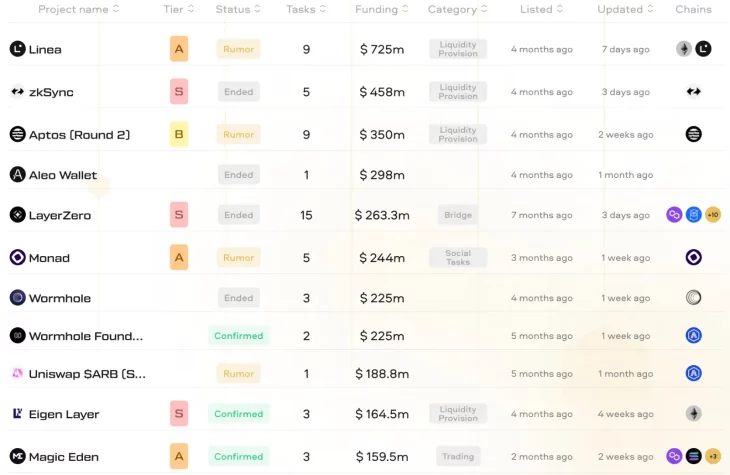Sort table by Tier column header
This screenshot has width=730, height=475.
(x=178, y=9)
